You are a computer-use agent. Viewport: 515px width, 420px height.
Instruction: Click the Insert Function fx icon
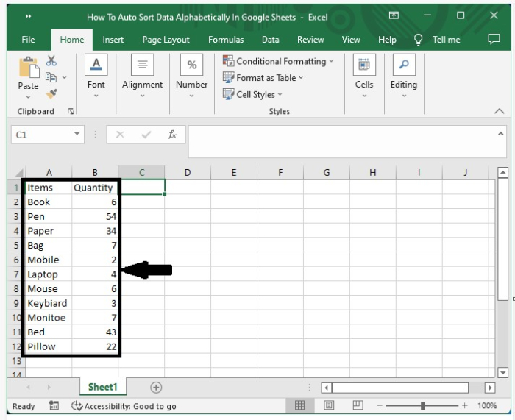tap(172, 135)
